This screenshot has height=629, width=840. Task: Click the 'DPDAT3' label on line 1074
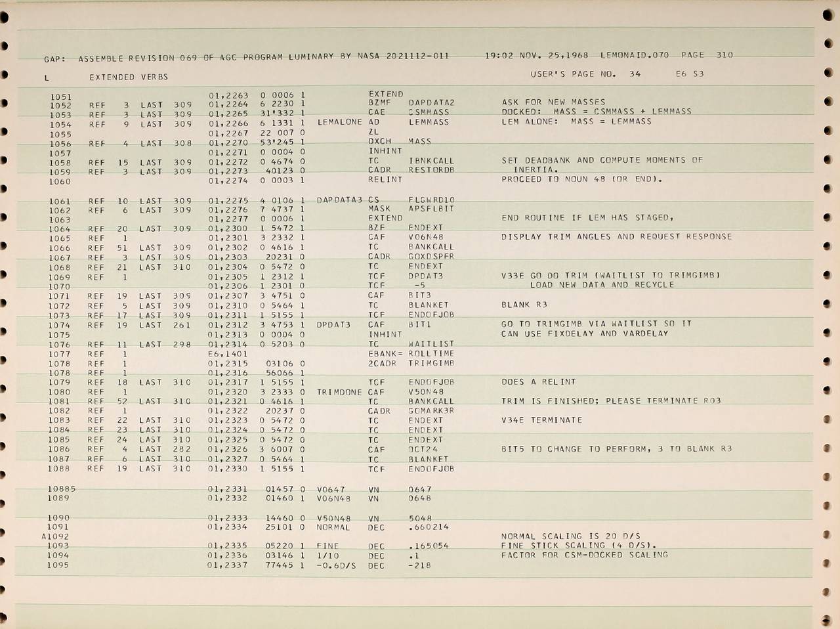(333, 324)
